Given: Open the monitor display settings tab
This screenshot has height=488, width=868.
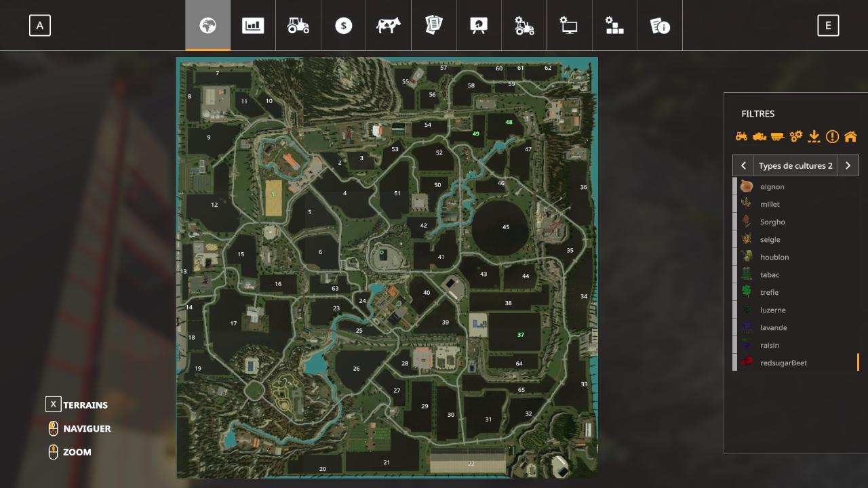Looking at the screenshot, I should pyautogui.click(x=569, y=26).
